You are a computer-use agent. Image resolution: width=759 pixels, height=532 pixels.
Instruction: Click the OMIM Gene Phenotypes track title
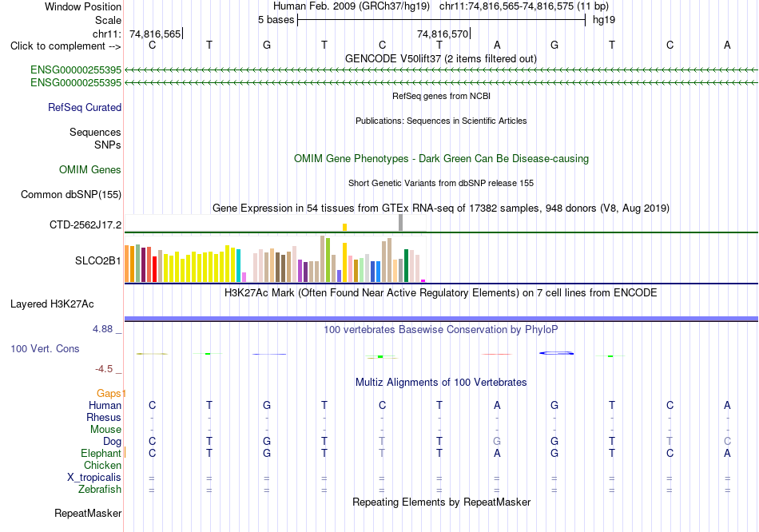pyautogui.click(x=442, y=159)
